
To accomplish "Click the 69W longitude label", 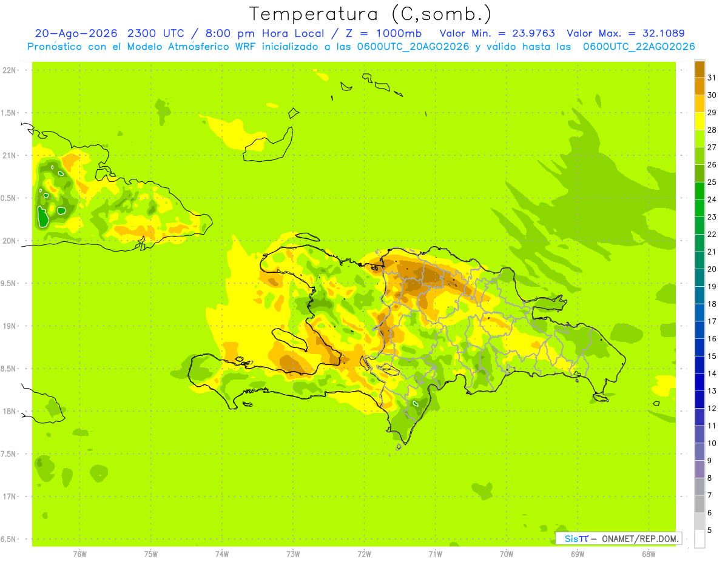I will pos(578,554).
